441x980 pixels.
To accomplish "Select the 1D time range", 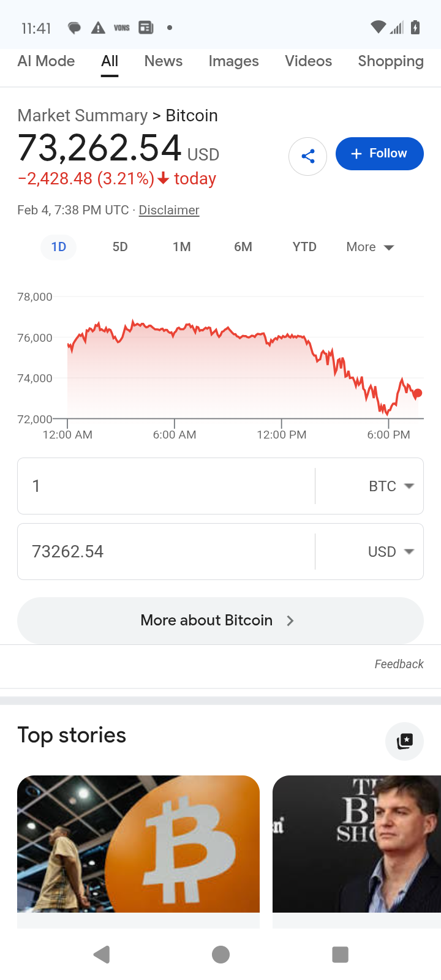I will point(59,247).
